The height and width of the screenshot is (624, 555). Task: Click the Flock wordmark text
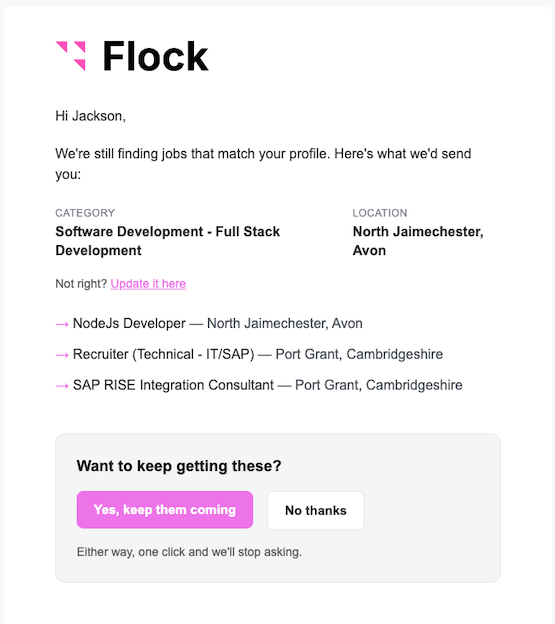click(156, 57)
